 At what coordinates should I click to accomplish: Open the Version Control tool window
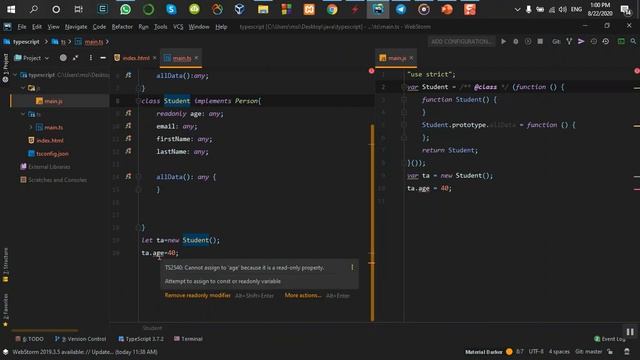pyautogui.click(x=80, y=339)
